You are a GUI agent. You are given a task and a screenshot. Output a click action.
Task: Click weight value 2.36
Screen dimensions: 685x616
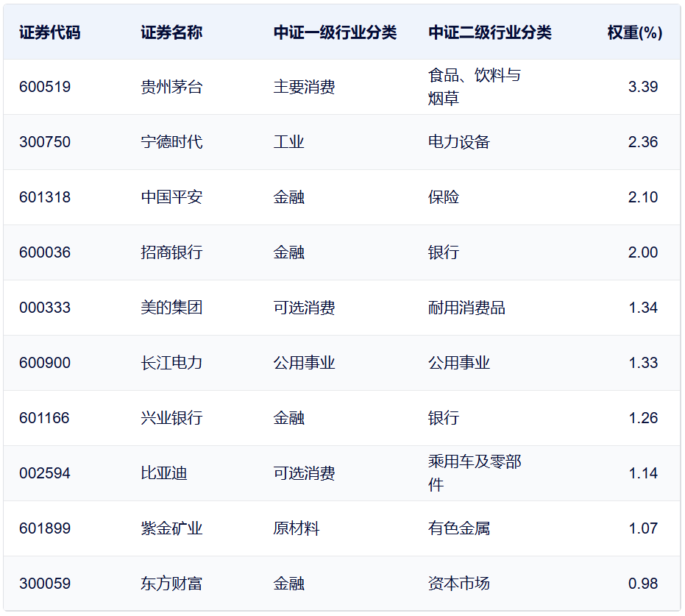pos(642,141)
